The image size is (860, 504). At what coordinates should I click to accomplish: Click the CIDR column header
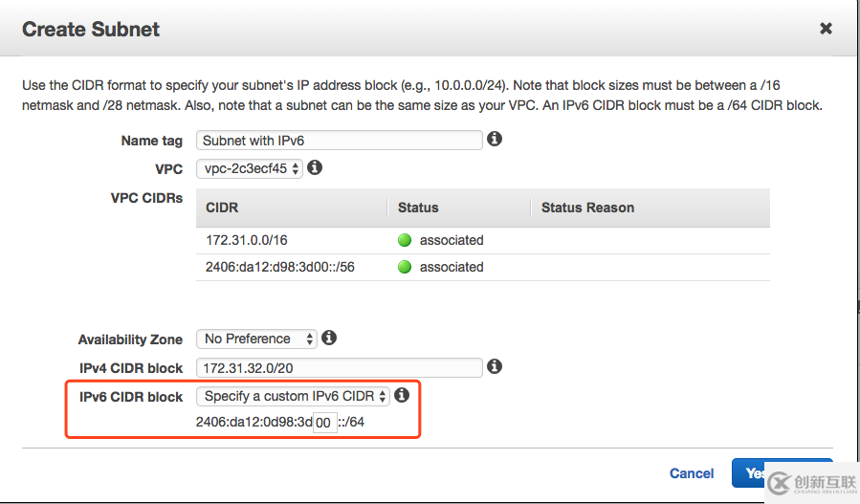pos(222,208)
